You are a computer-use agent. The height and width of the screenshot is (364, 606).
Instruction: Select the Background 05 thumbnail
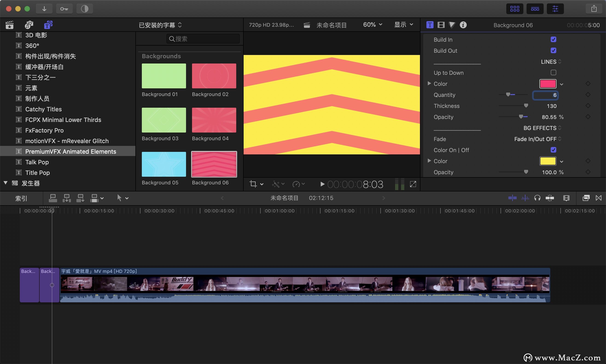click(164, 164)
